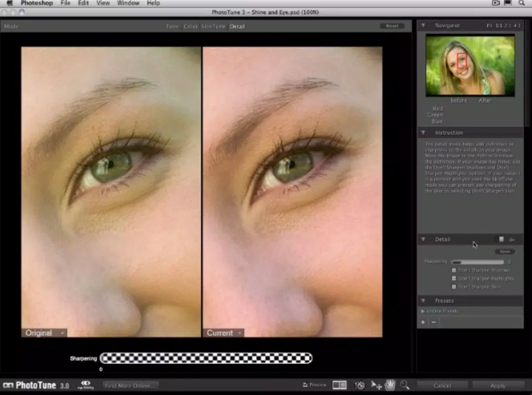Click Find More Online button
The width and height of the screenshot is (532, 395).
pos(129,386)
